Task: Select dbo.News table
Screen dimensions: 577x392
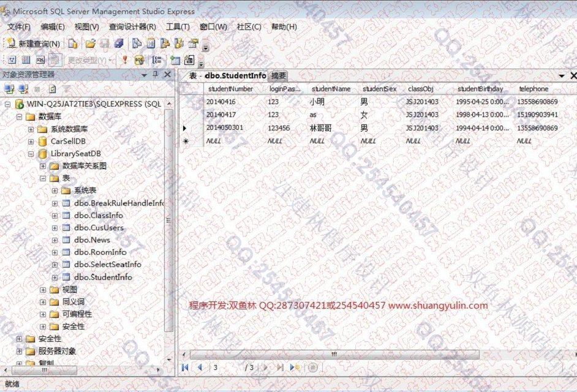Action: [x=92, y=240]
